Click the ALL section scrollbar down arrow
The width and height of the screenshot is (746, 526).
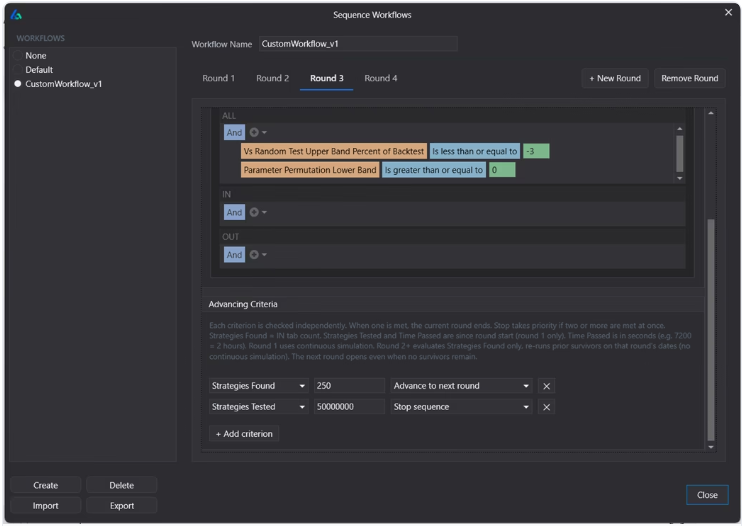pos(679,178)
